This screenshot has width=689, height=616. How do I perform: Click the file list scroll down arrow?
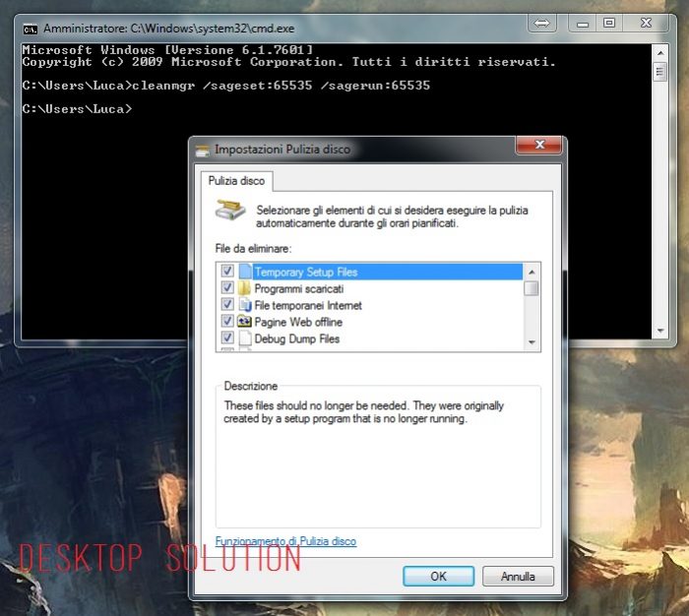pyautogui.click(x=532, y=341)
